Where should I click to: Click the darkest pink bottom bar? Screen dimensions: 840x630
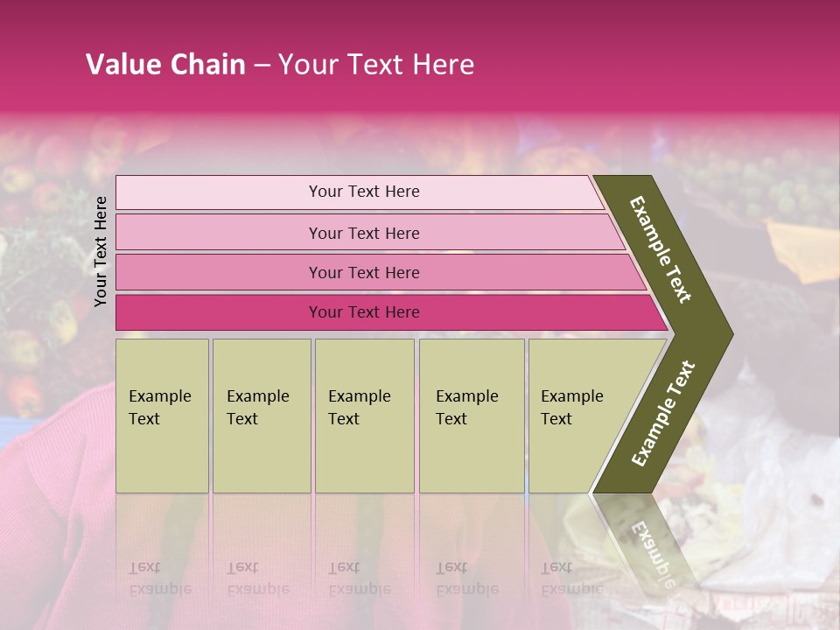(363, 312)
